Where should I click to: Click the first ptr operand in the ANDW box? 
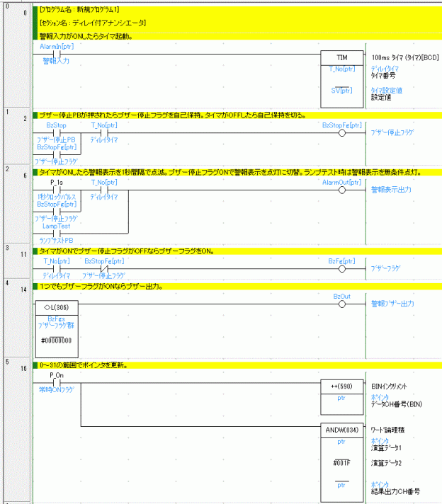point(341,442)
